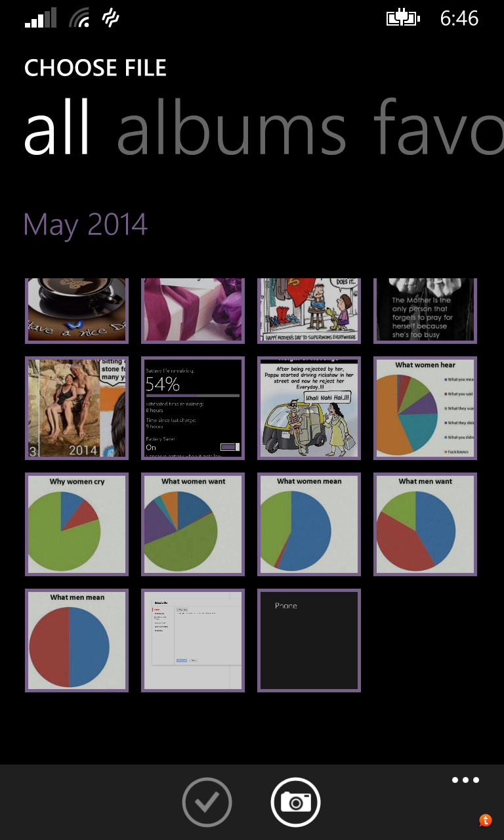This screenshot has width=504, height=840.
Task: Select the all tab
Action: (x=56, y=128)
